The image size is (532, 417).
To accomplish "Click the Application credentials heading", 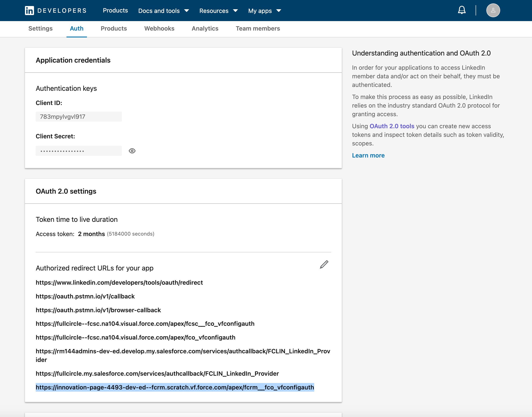I will (x=73, y=60).
